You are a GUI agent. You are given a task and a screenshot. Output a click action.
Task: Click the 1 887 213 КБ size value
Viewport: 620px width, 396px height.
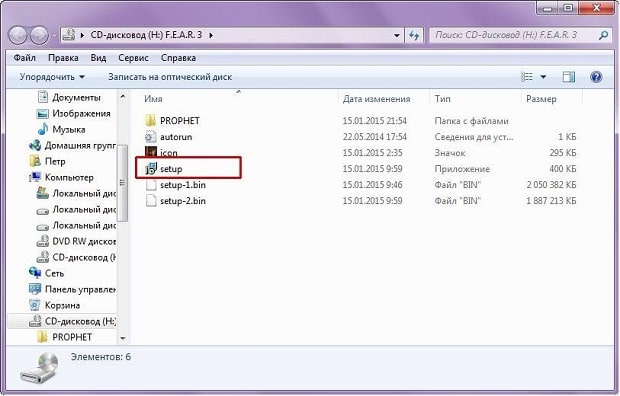pos(551,201)
